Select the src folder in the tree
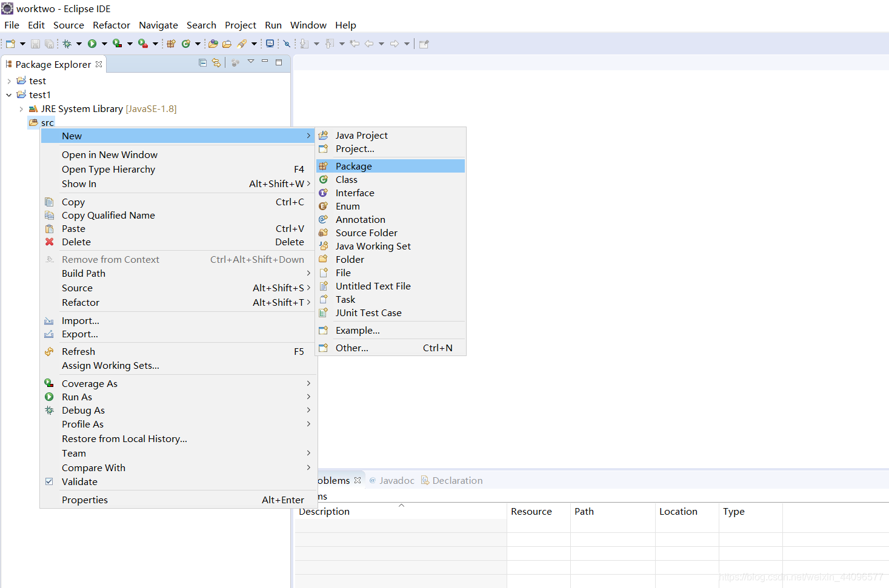889x588 pixels. tap(41, 123)
